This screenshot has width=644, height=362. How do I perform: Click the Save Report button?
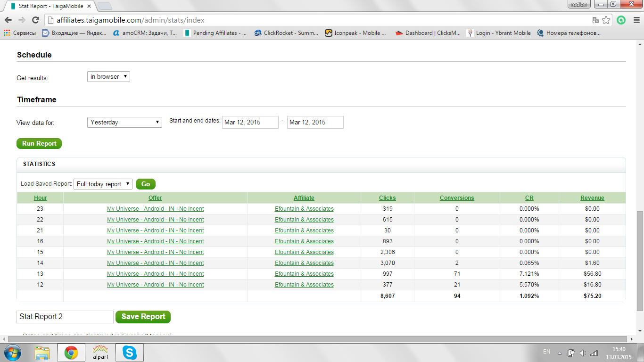(x=143, y=317)
